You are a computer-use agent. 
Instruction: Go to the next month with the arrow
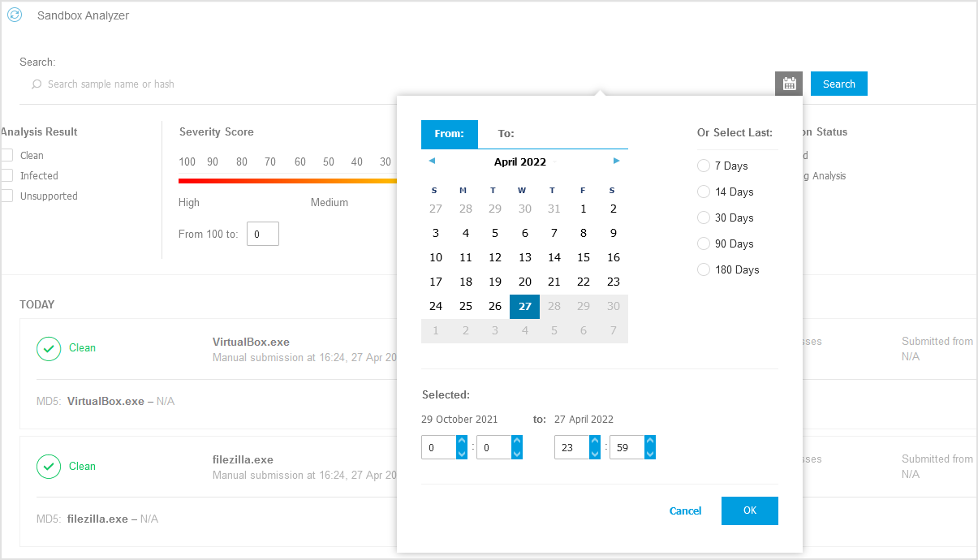(x=616, y=161)
